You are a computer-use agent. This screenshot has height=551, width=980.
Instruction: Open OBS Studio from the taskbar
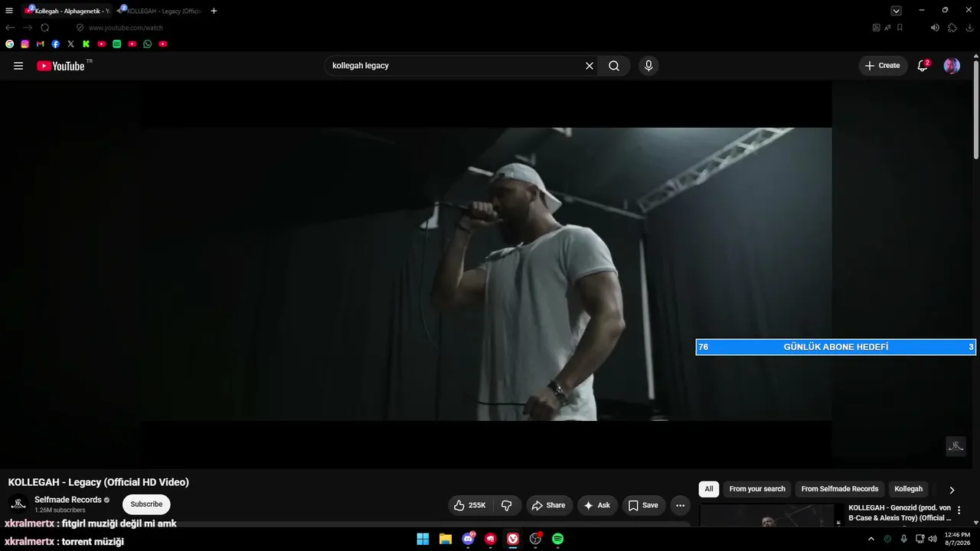535,539
